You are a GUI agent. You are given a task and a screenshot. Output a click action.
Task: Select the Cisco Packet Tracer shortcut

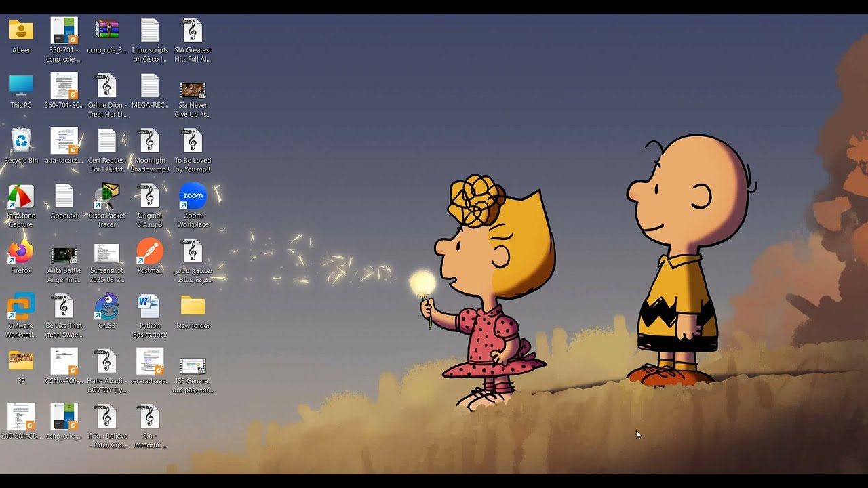[x=107, y=197]
